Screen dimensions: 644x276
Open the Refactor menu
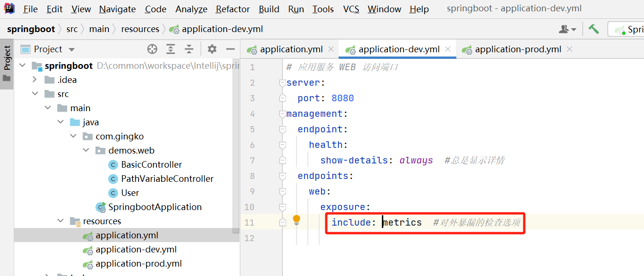233,9
